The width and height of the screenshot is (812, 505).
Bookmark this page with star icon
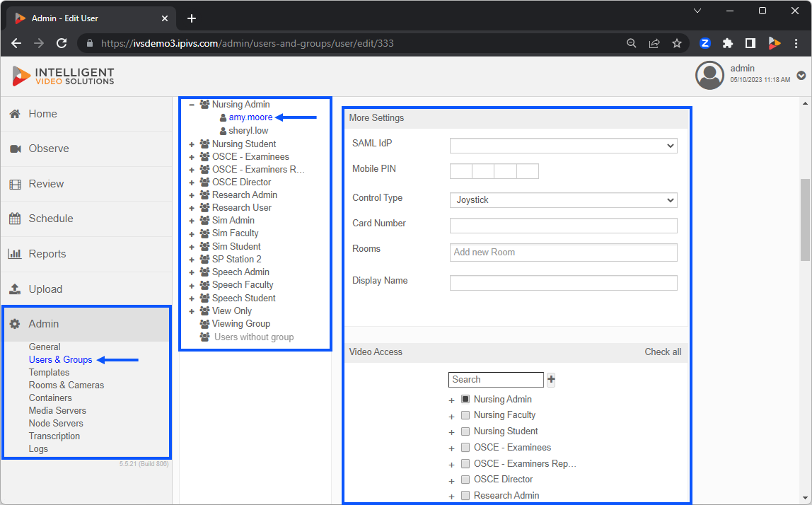coord(677,44)
